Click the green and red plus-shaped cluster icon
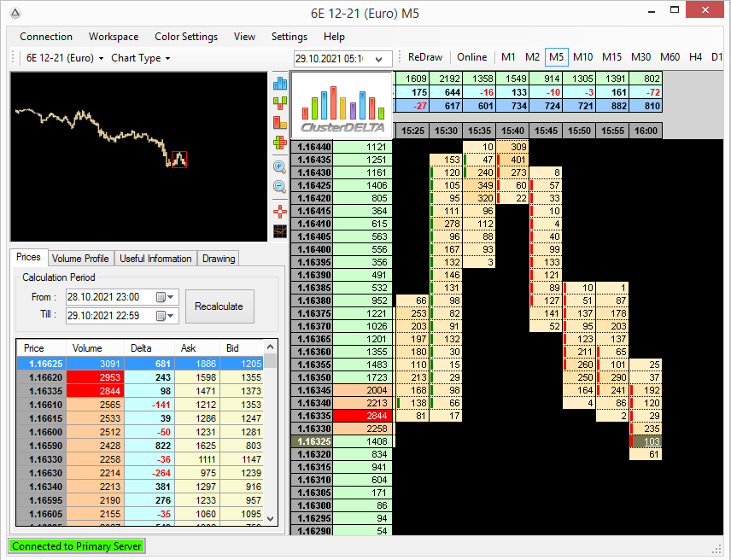The image size is (731, 560). [279, 142]
